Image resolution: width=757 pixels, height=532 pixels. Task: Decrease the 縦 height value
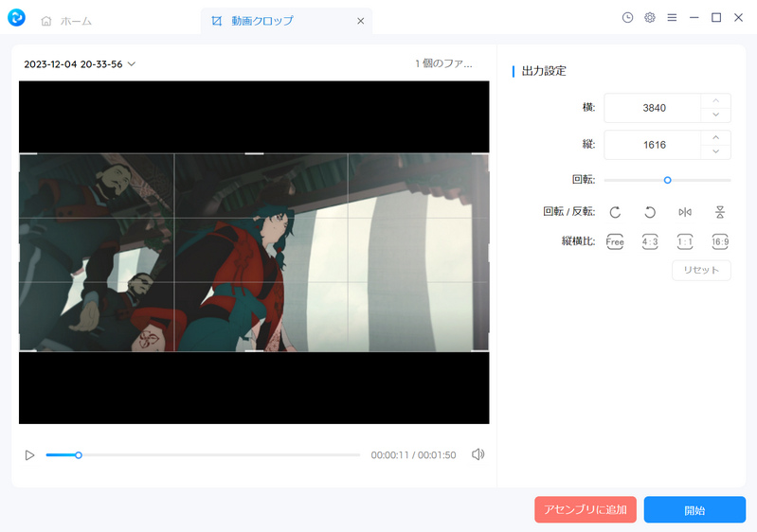click(x=716, y=151)
